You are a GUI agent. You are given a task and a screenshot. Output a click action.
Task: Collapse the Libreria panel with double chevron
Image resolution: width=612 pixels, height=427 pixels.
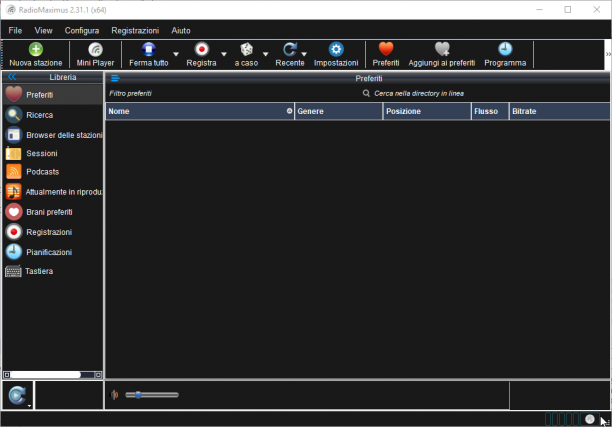pos(12,77)
